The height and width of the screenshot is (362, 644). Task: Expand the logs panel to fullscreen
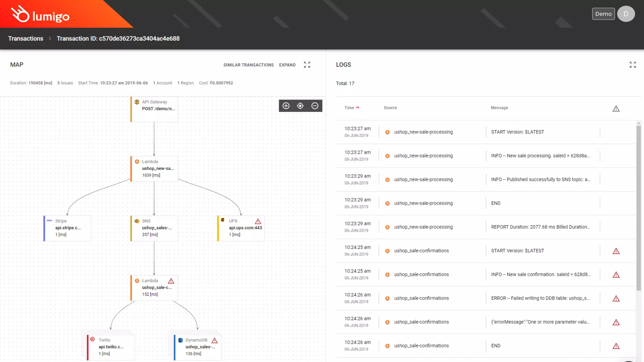pos(633,65)
